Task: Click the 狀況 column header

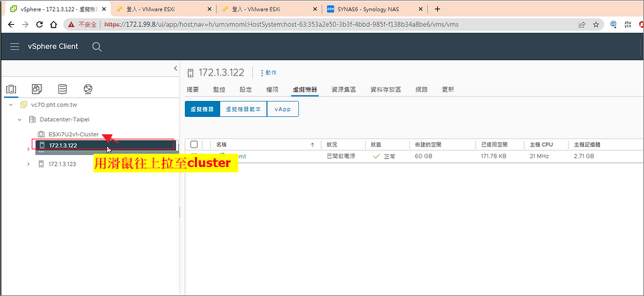Action: click(x=332, y=145)
